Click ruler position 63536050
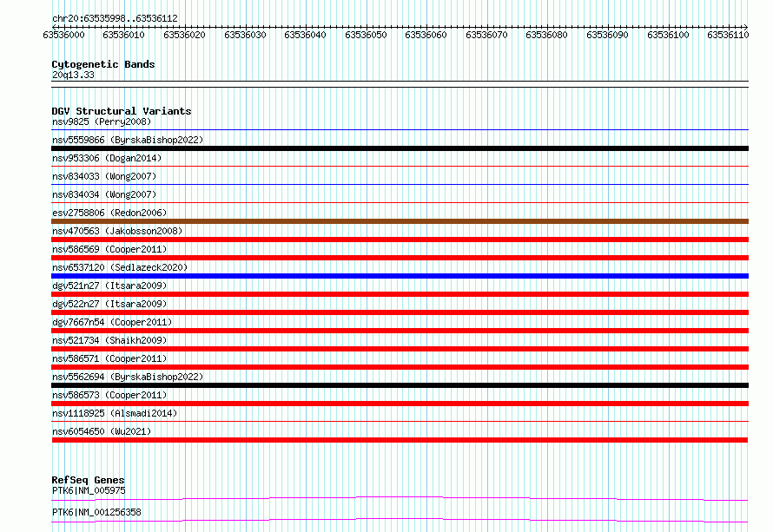 [x=366, y=35]
